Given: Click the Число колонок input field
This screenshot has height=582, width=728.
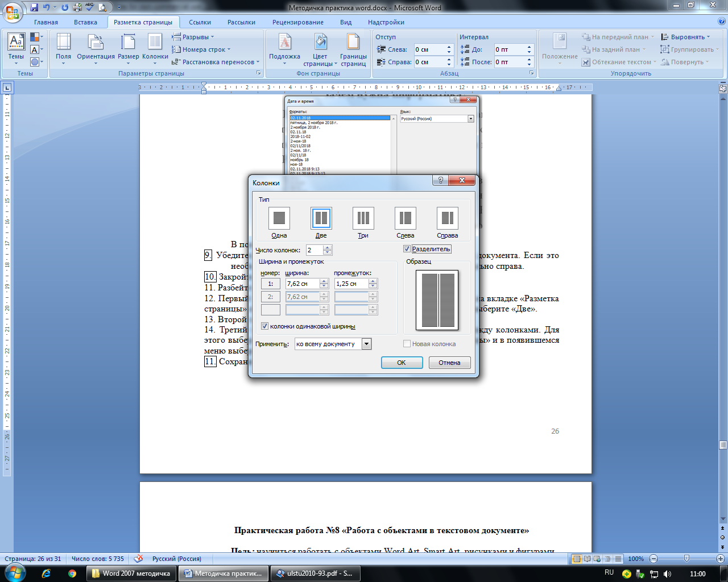Looking at the screenshot, I should pos(315,250).
